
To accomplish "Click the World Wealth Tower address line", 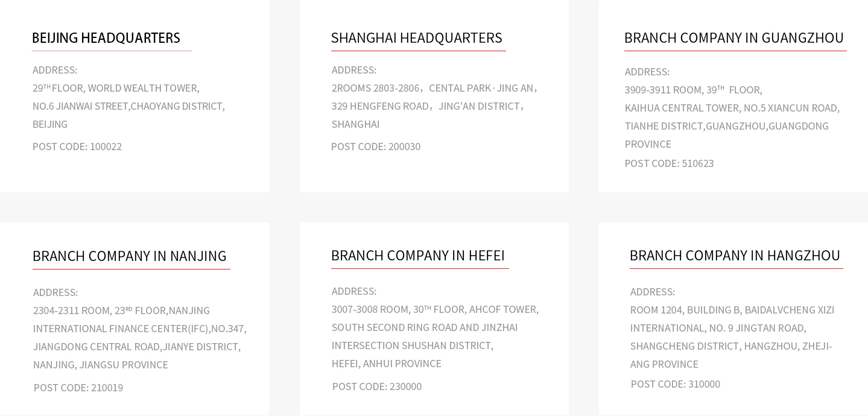I will tap(116, 88).
